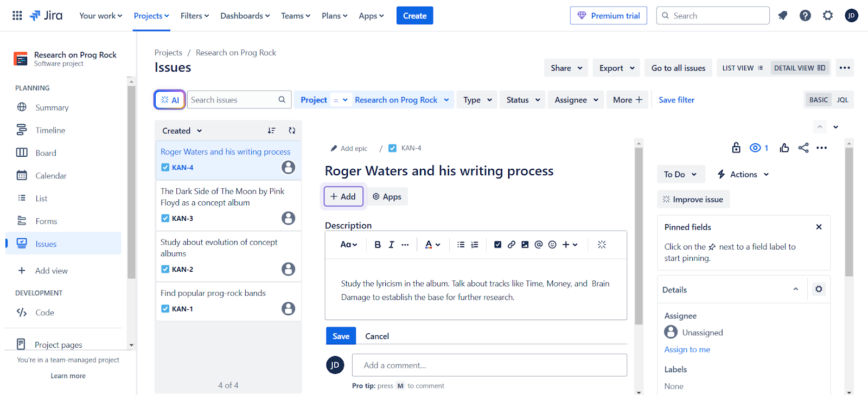This screenshot has width=868, height=395.
Task: Save the description
Action: tap(341, 336)
